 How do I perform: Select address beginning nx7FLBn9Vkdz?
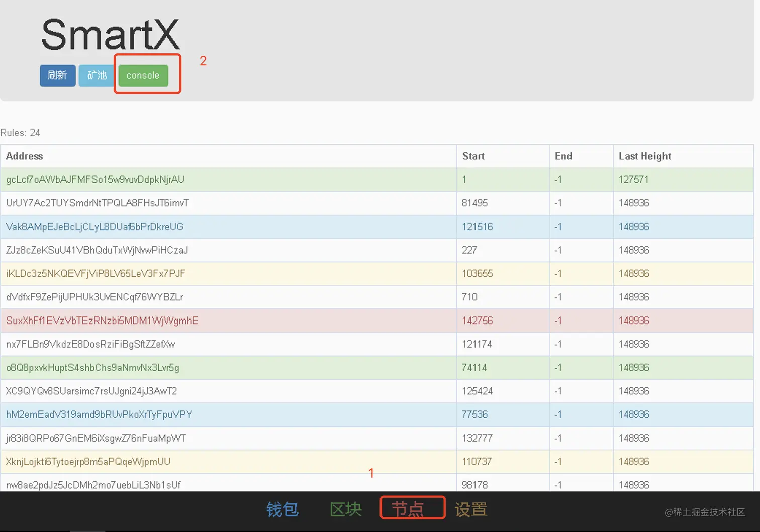click(x=90, y=344)
